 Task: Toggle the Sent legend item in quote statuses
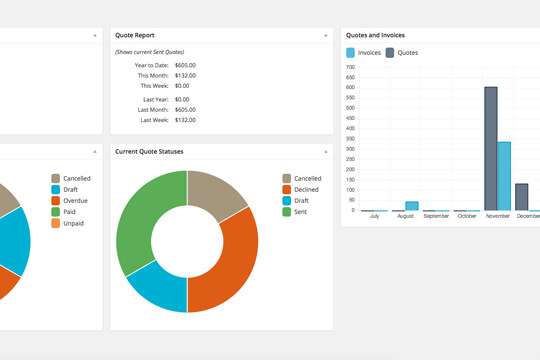click(x=295, y=212)
